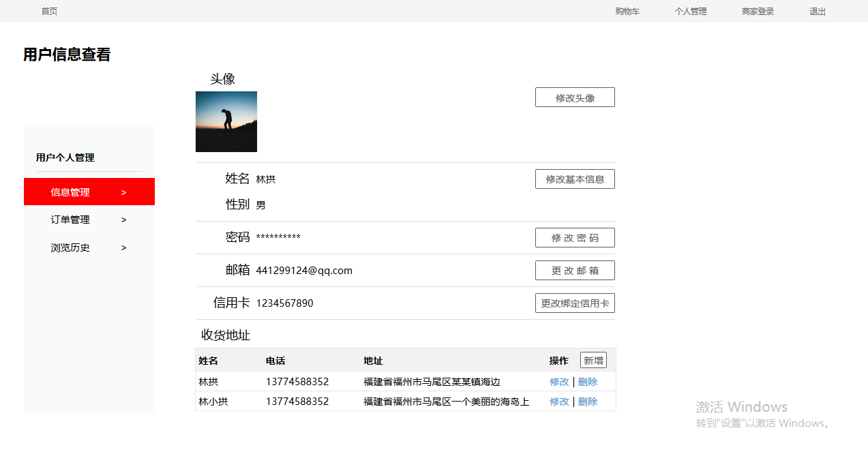Click the 修改头像 button

(575, 97)
